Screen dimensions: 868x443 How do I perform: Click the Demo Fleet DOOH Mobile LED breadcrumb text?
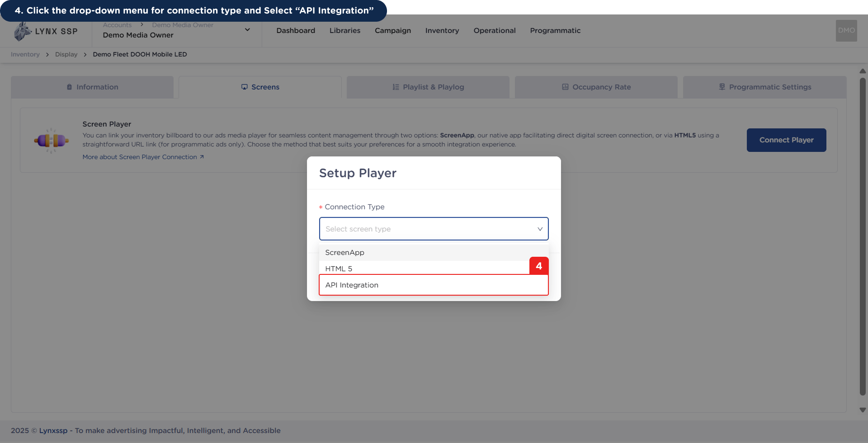(x=140, y=54)
